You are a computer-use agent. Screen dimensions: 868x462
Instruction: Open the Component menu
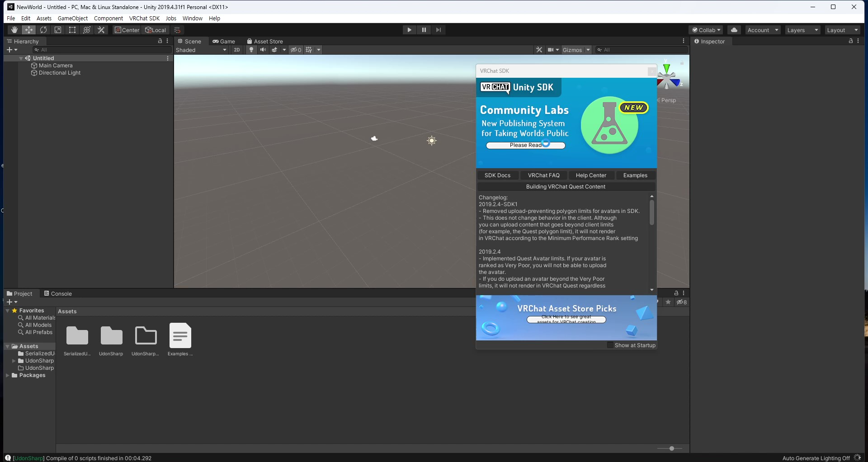click(108, 19)
